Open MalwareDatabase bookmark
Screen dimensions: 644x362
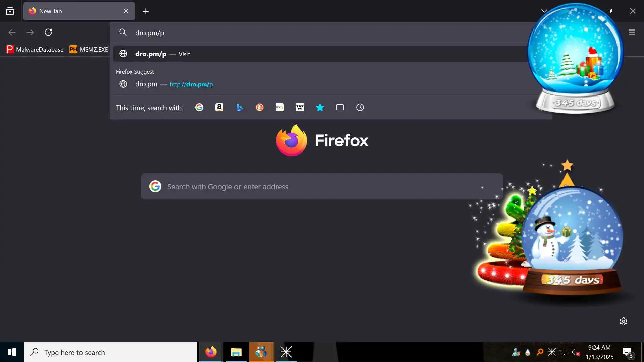coord(35,49)
